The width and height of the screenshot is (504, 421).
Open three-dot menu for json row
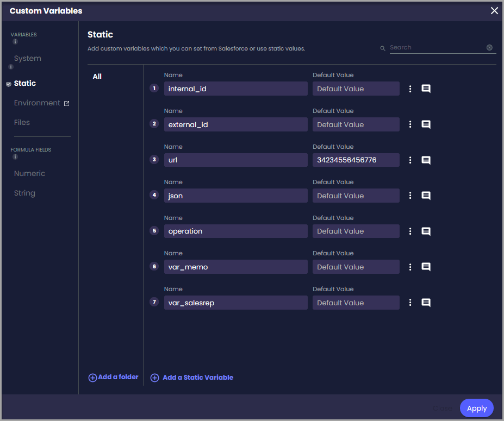click(x=410, y=196)
